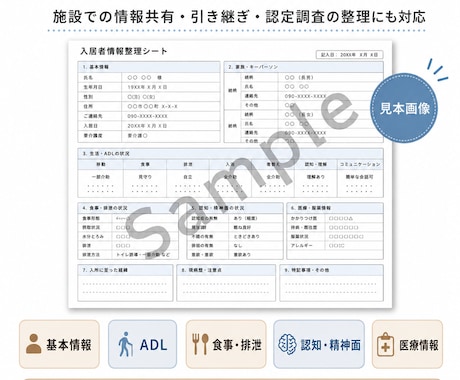
Task: Click the アレルギー row label
Action: pos(301,246)
